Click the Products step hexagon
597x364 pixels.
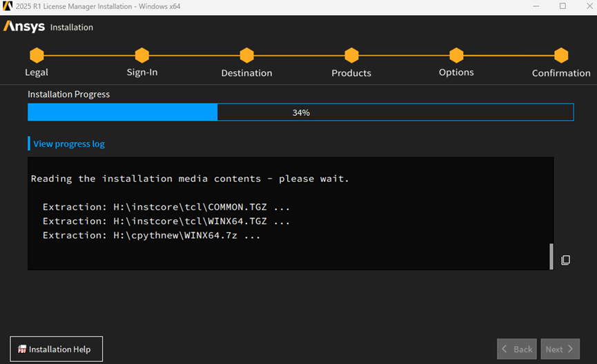351,55
